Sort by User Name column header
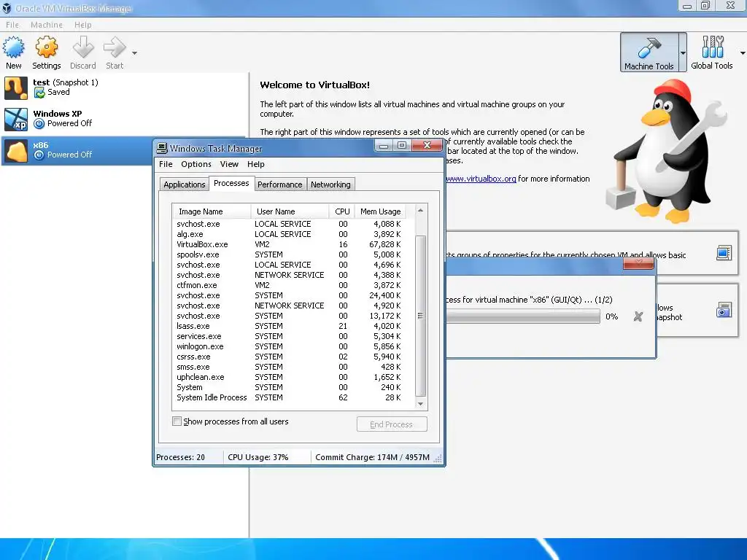The image size is (747, 560). coord(290,211)
